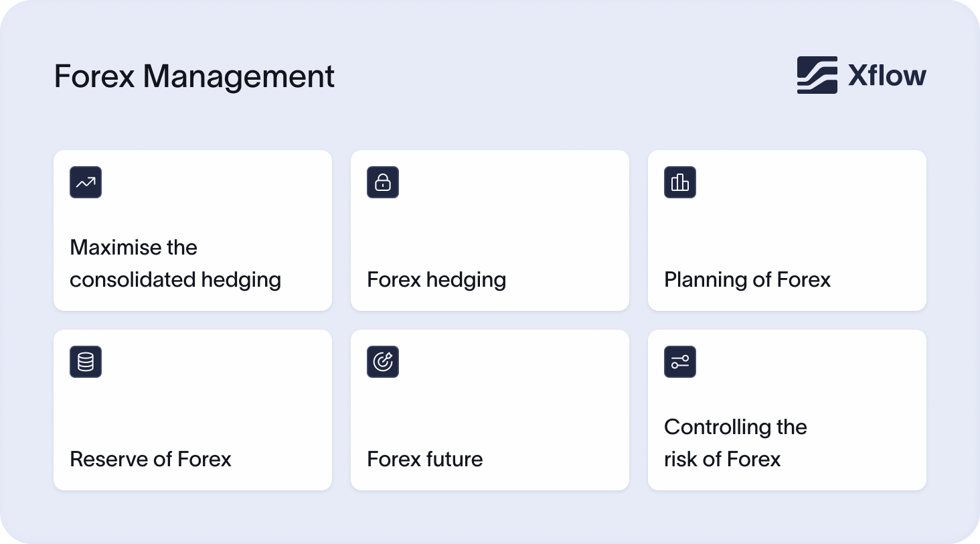Screen dimensions: 980x544
Task: Select the white card with the padlock
Action: pos(490,230)
